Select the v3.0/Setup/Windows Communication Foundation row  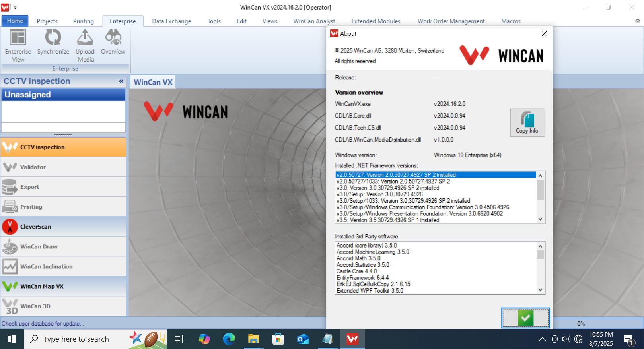coord(436,207)
